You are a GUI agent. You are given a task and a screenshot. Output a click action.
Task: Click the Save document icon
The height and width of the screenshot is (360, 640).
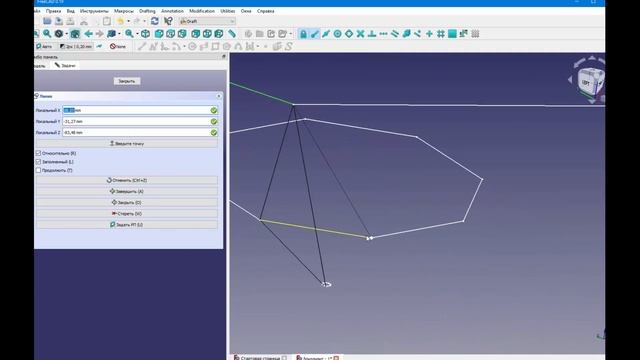(x=59, y=21)
